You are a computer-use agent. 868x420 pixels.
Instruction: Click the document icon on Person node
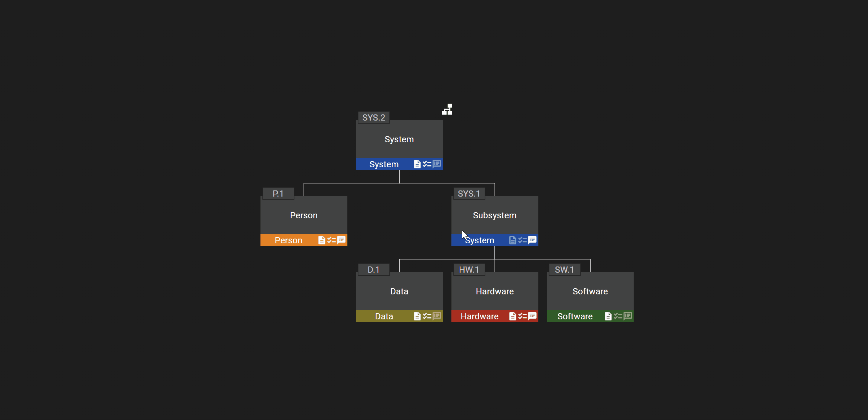[x=321, y=240]
